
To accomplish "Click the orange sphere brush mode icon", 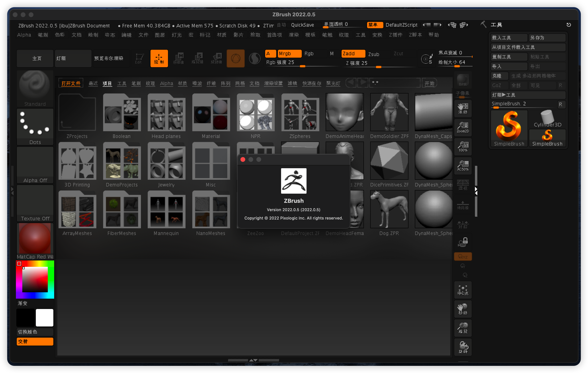I will [x=236, y=58].
